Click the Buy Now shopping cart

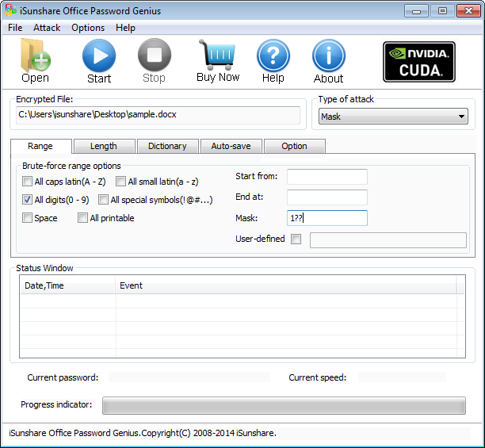click(218, 60)
